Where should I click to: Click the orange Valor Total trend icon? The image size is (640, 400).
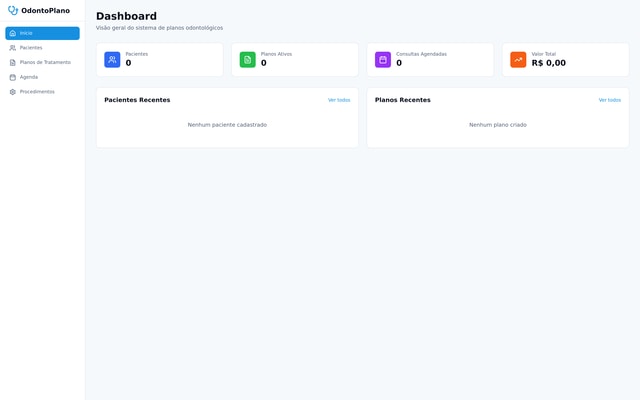[x=518, y=60]
